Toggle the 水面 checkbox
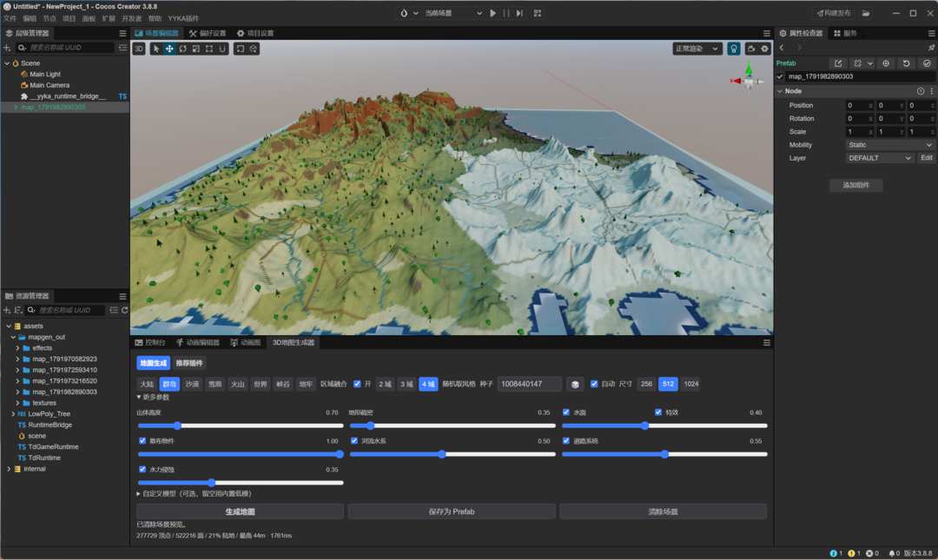This screenshot has width=938, height=560. [x=566, y=412]
